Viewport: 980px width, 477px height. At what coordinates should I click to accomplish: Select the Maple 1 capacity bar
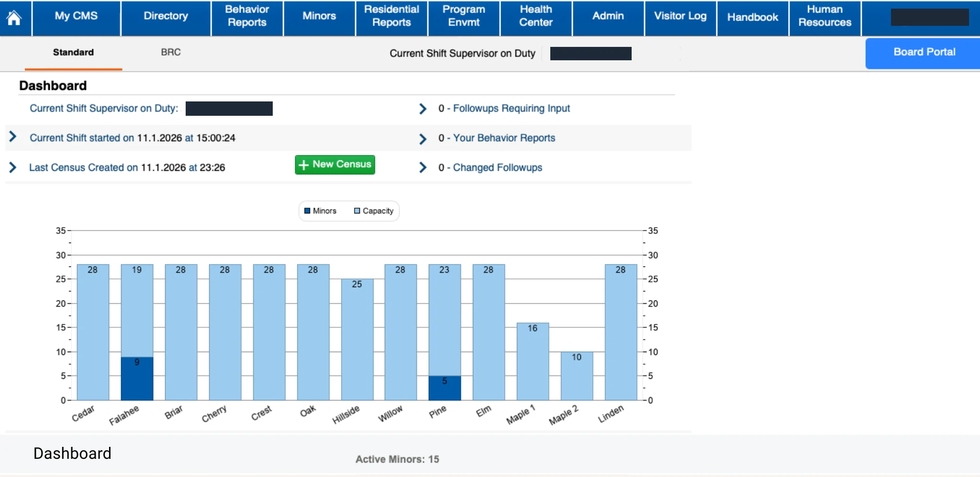(533, 361)
